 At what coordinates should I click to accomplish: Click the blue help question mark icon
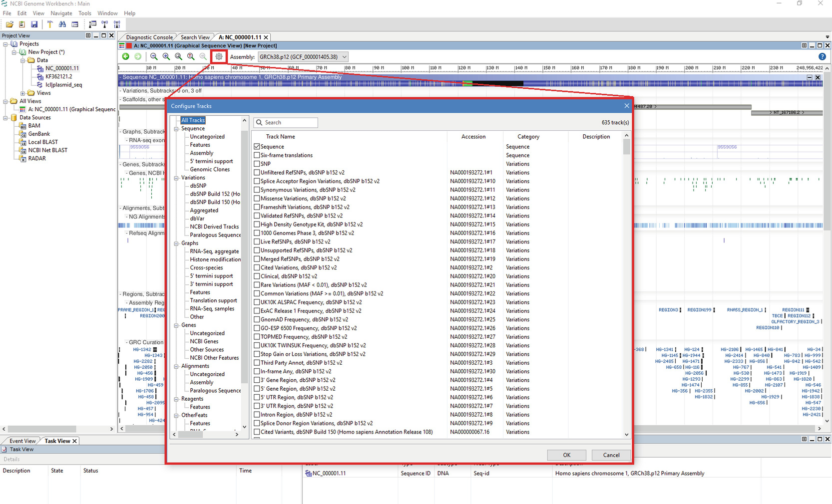[x=822, y=56]
